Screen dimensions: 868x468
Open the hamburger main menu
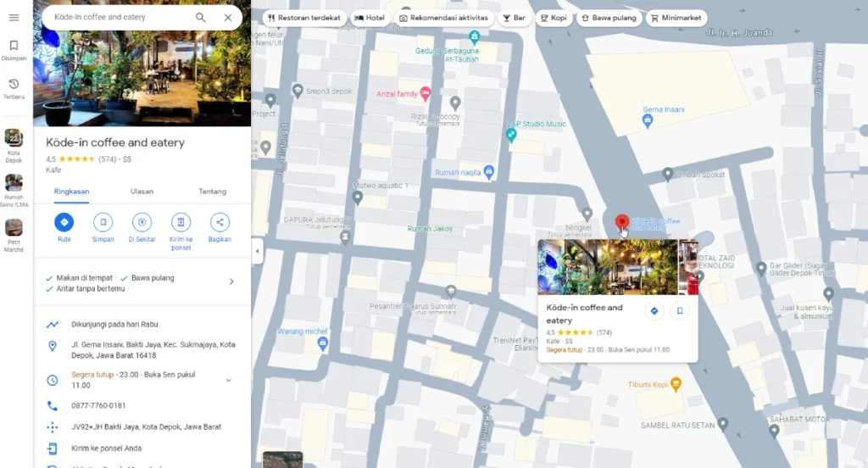pos(14,18)
